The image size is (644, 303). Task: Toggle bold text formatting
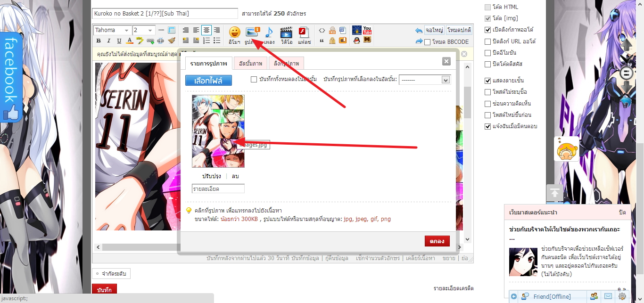pyautogui.click(x=98, y=41)
